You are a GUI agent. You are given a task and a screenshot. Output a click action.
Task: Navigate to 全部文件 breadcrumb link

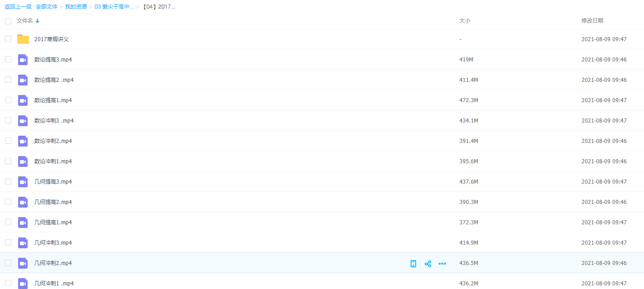(x=47, y=7)
